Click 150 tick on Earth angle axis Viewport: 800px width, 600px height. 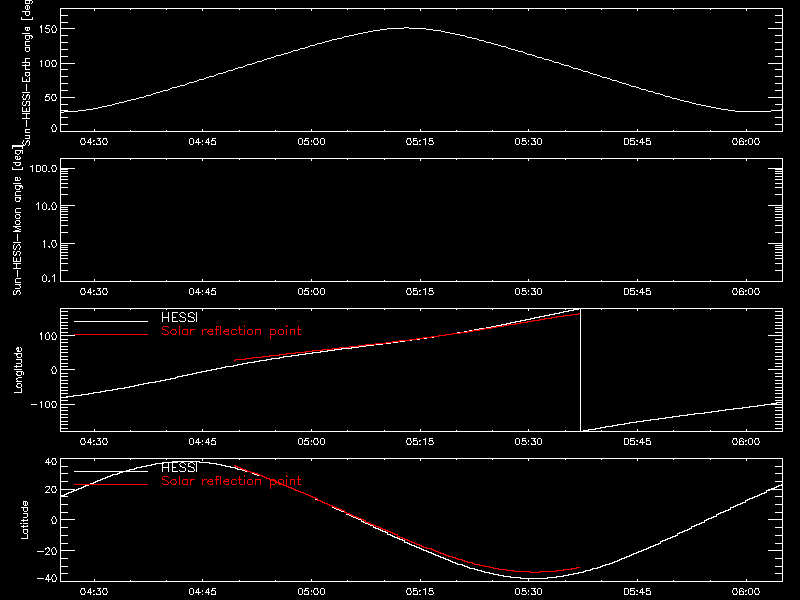coord(50,29)
